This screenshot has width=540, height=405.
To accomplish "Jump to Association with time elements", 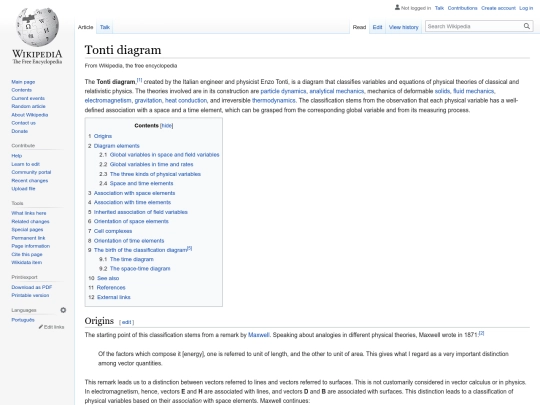I will (x=132, y=202).
